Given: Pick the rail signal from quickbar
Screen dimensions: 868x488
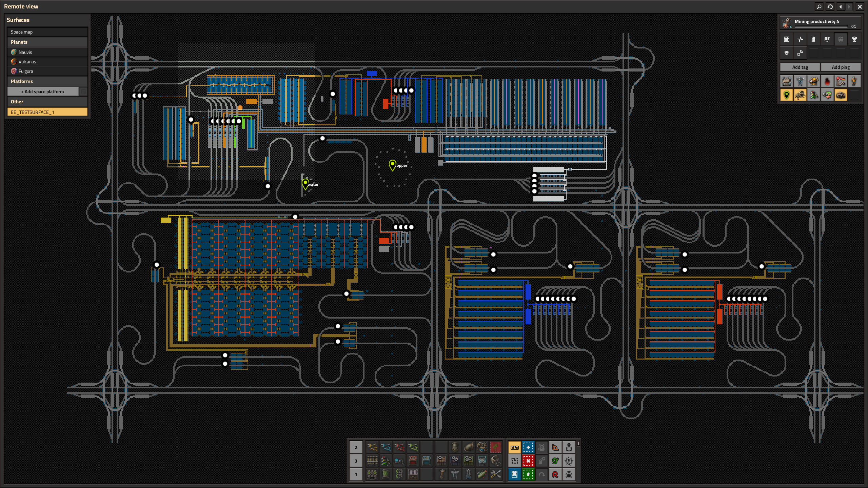Looking at the screenshot, I should tap(386, 461).
